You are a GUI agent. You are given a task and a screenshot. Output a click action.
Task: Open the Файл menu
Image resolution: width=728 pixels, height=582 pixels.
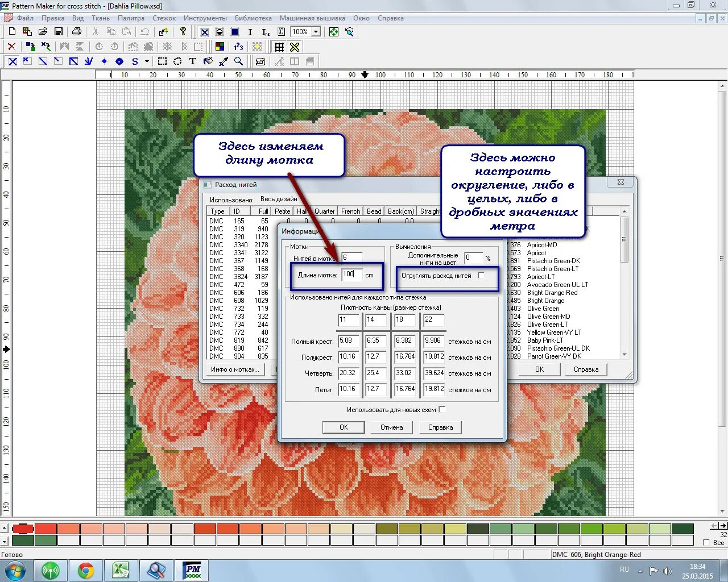click(25, 18)
